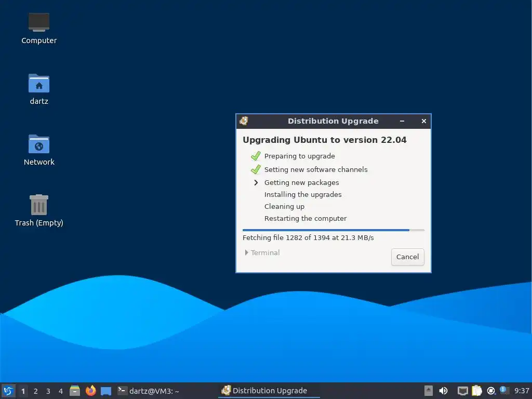Image resolution: width=532 pixels, height=399 pixels.
Task: Click the 9:37 clock
Action: pos(522,391)
